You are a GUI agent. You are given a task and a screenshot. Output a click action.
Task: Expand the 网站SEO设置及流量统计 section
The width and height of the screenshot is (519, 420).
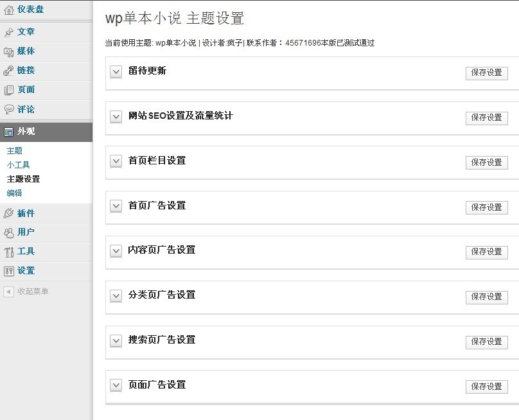click(x=116, y=117)
